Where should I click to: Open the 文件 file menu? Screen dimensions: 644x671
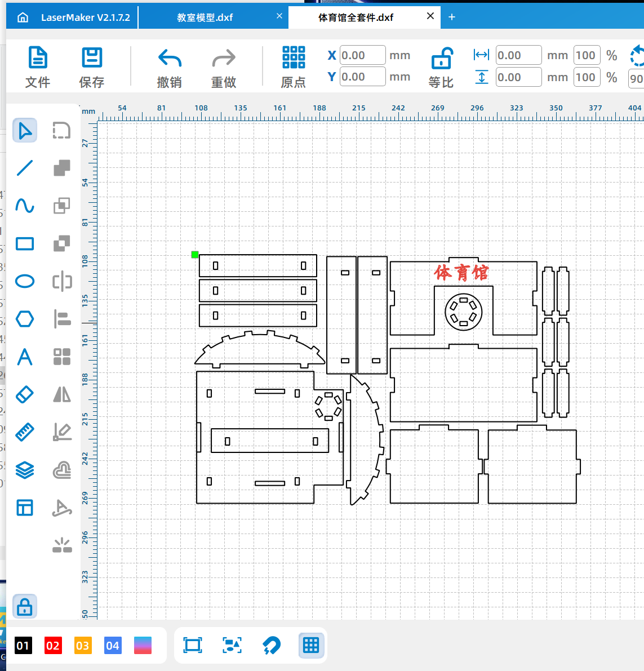tap(38, 67)
